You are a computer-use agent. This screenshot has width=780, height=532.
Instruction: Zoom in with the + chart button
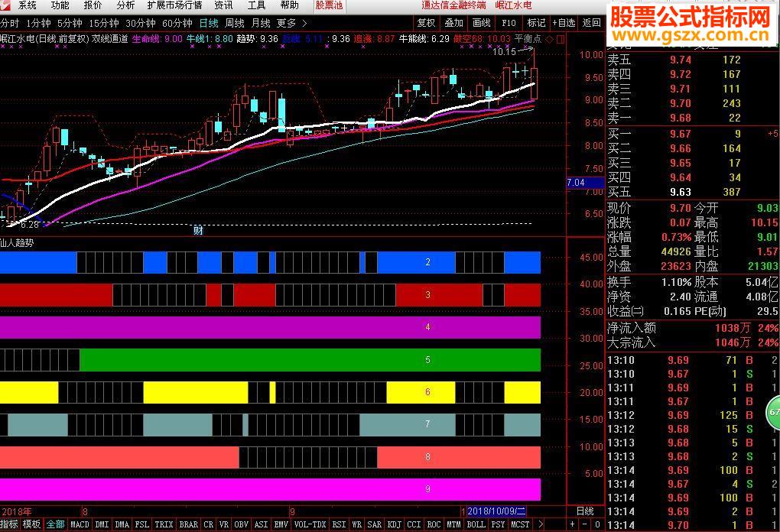[x=572, y=524]
